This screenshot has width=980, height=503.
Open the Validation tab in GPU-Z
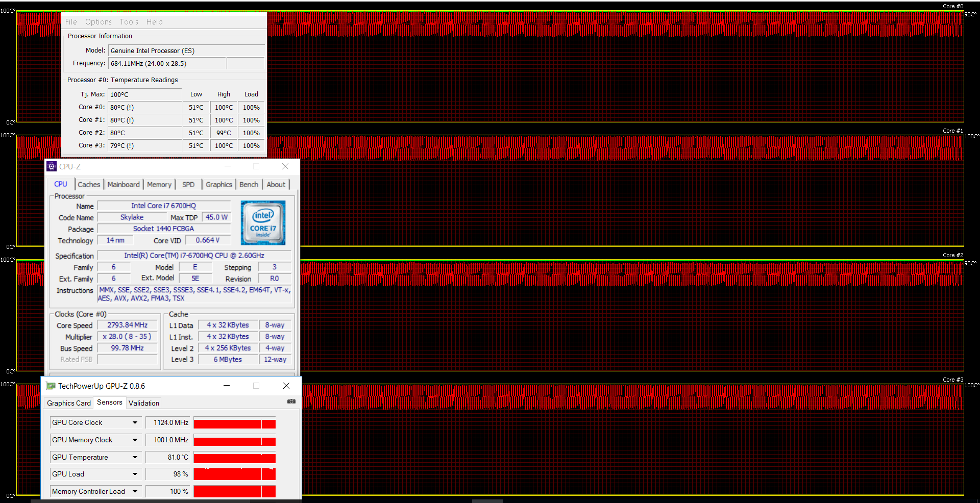[x=144, y=403]
